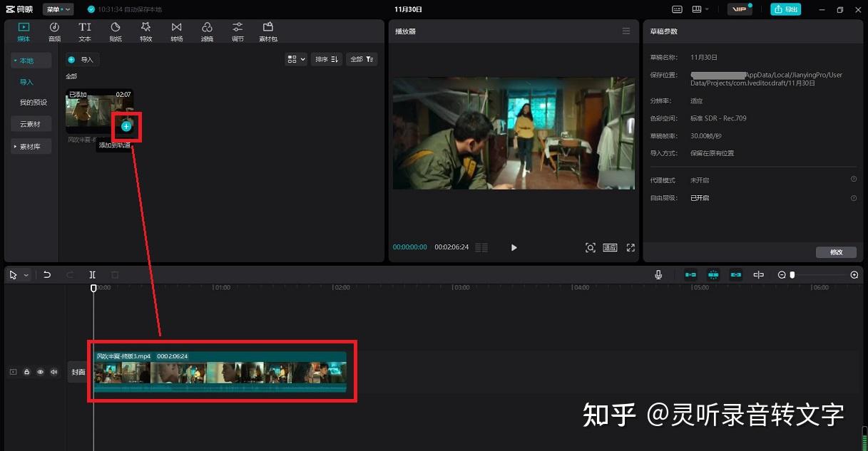Collapse the 本地 sidebar section
Viewport: 868px width, 451px height.
tap(31, 61)
